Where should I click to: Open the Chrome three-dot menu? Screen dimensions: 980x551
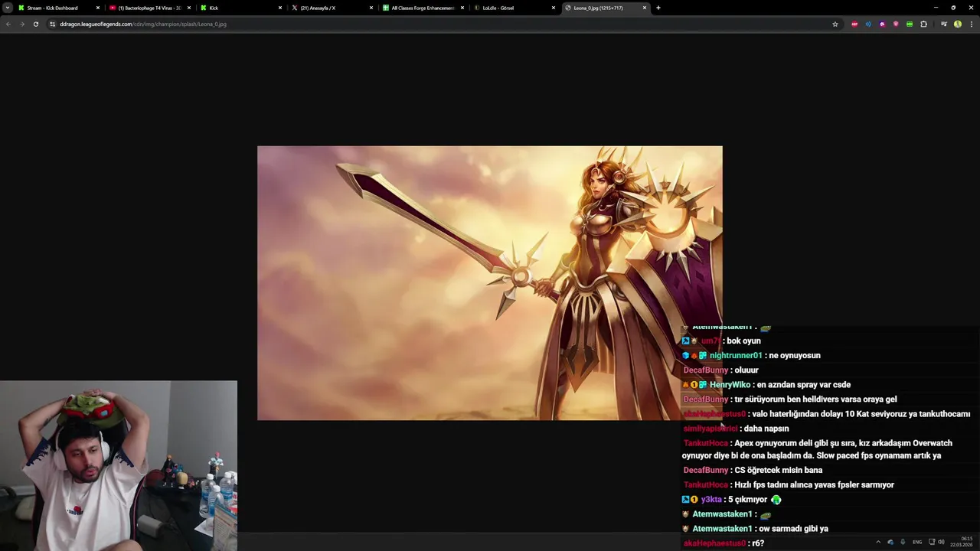pos(971,24)
